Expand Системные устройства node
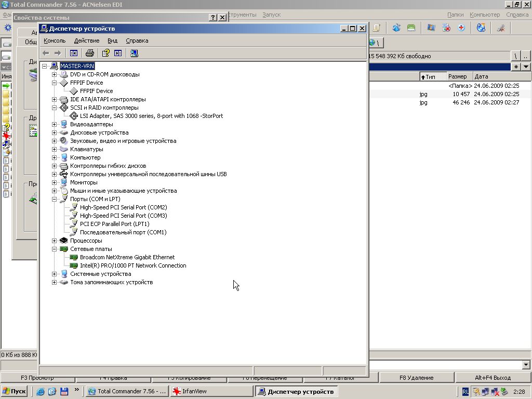Image resolution: width=532 pixels, height=399 pixels. pyautogui.click(x=54, y=274)
